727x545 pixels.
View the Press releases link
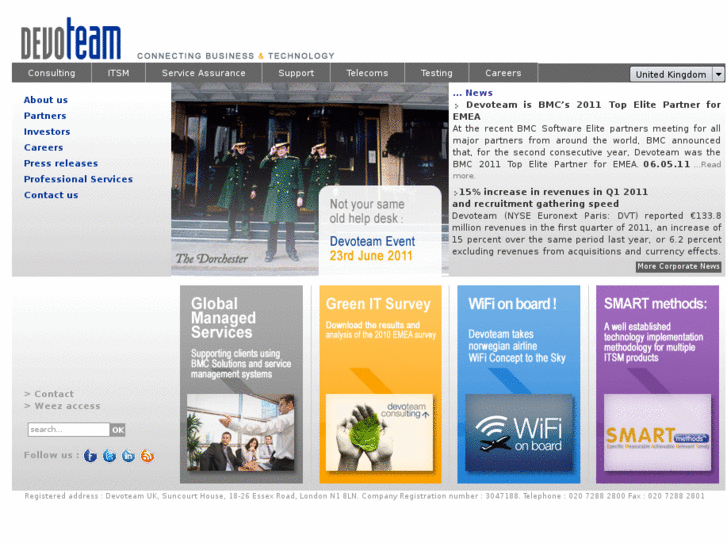(x=61, y=163)
